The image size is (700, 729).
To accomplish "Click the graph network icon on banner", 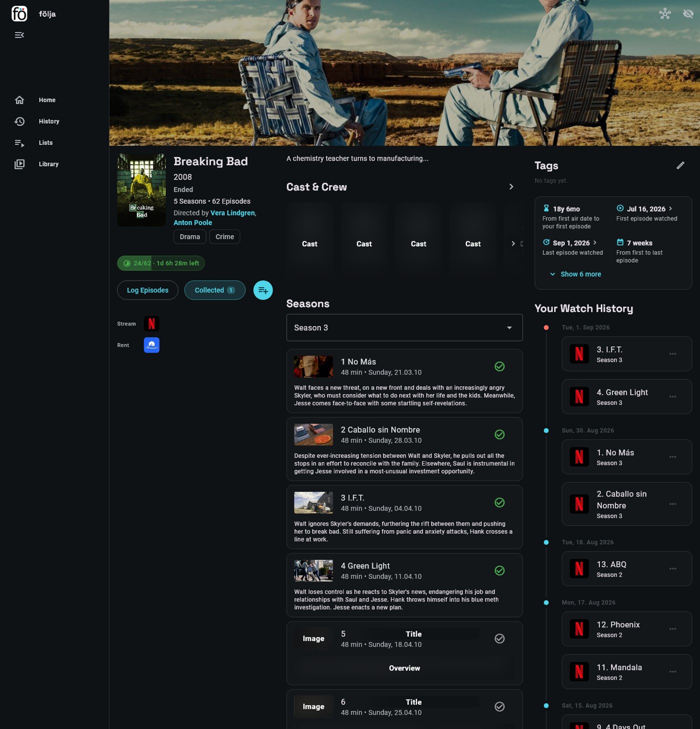I will (x=665, y=13).
